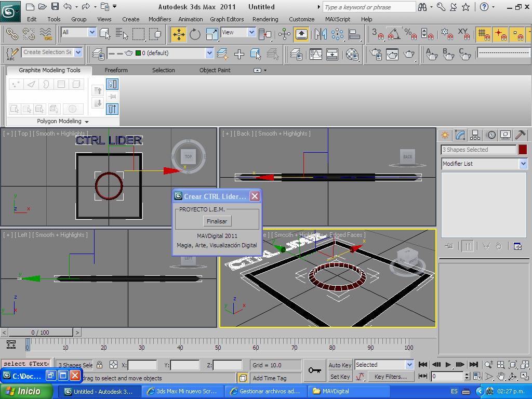The height and width of the screenshot is (399, 532).
Task: Open the Mirror tool
Action: (x=321, y=34)
